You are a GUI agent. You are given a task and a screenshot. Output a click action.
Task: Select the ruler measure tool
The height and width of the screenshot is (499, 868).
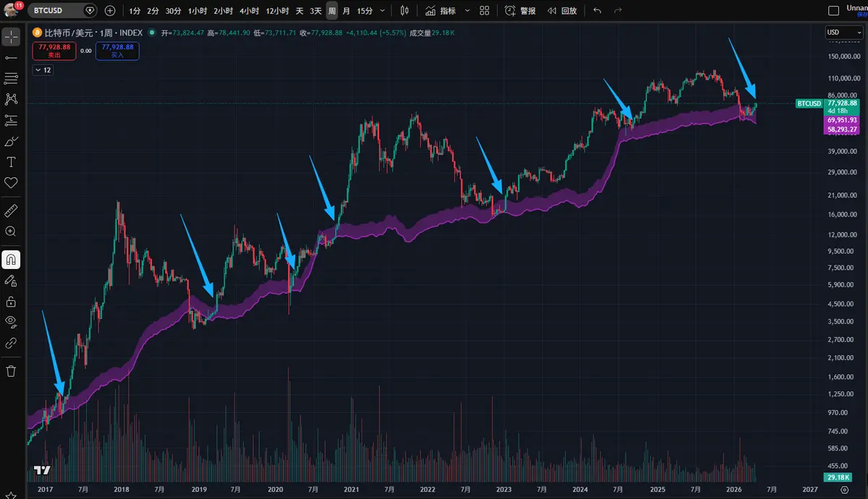click(x=11, y=210)
